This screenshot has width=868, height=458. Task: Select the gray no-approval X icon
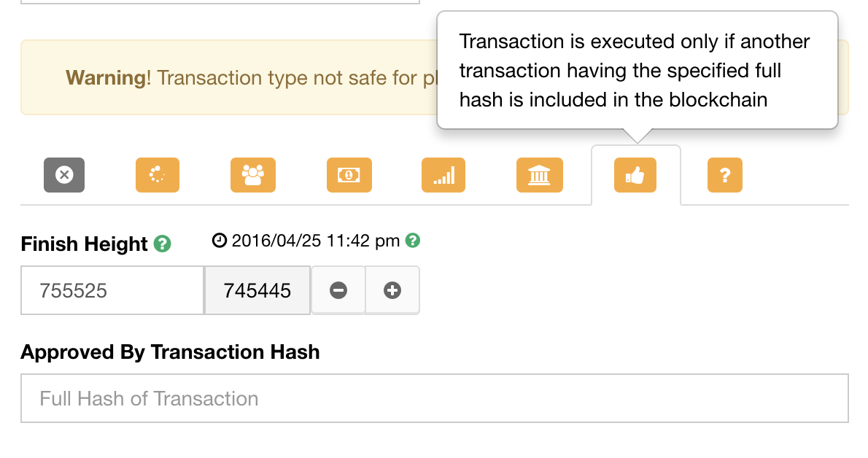coord(64,175)
